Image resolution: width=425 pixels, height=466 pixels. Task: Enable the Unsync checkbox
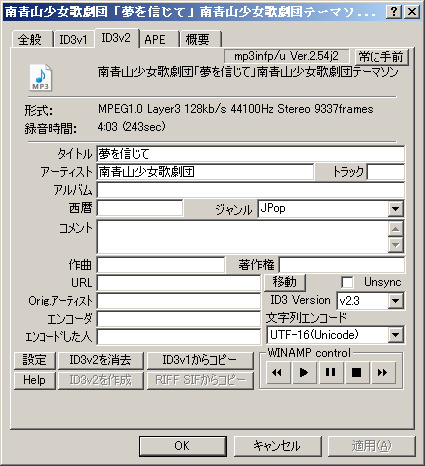click(x=347, y=282)
